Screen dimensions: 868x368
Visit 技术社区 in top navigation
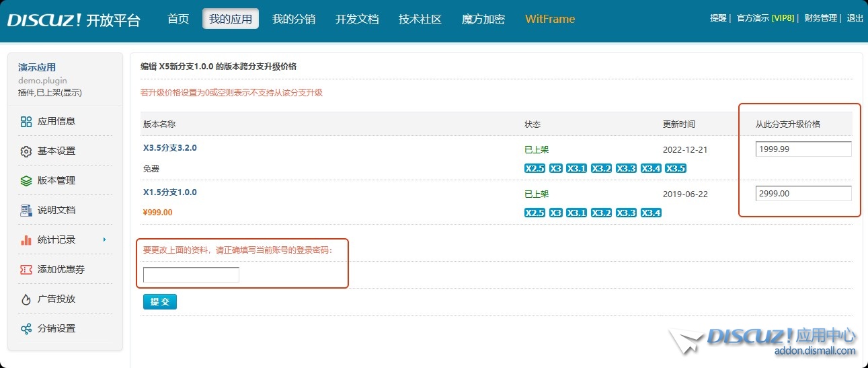click(x=420, y=19)
